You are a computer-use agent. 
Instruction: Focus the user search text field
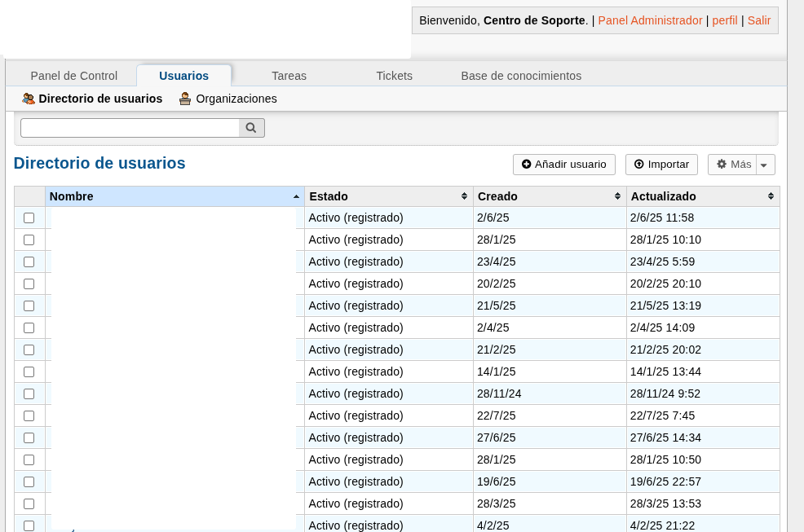pos(130,128)
